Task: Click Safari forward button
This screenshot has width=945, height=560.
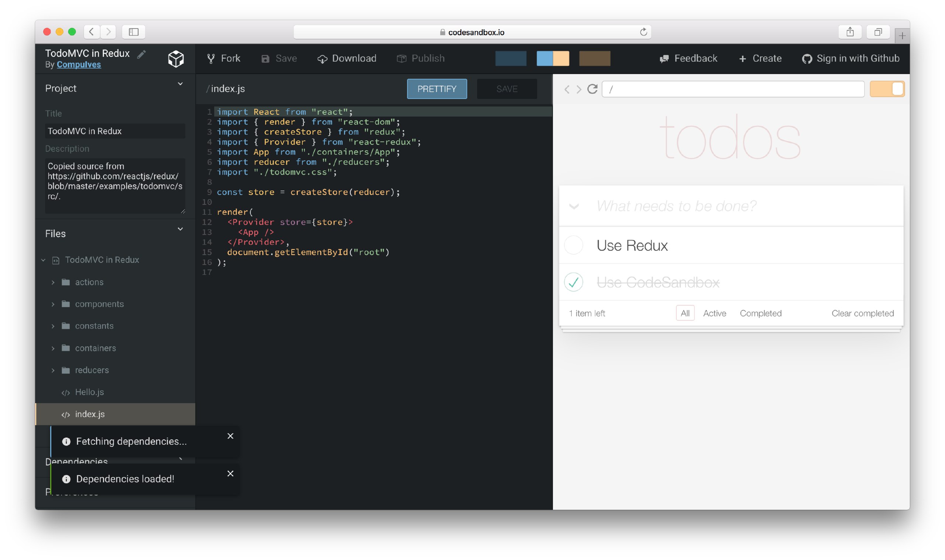Action: point(108,32)
